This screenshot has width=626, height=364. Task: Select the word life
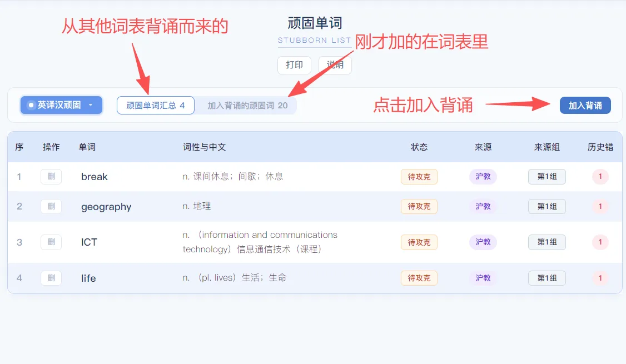click(x=88, y=278)
